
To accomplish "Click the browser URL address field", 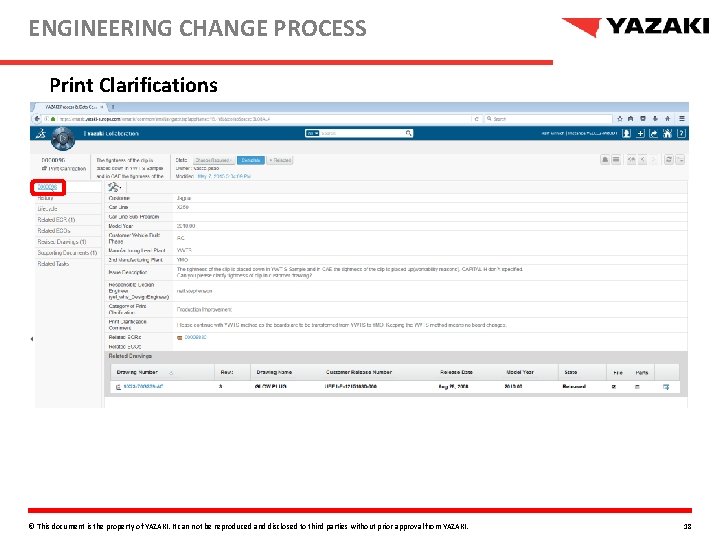I will tap(264, 119).
